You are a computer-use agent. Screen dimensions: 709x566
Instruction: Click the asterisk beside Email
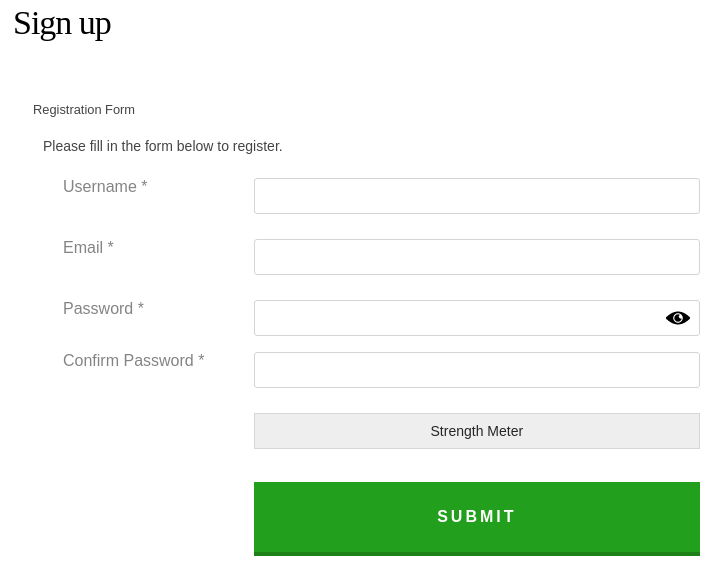(x=111, y=247)
